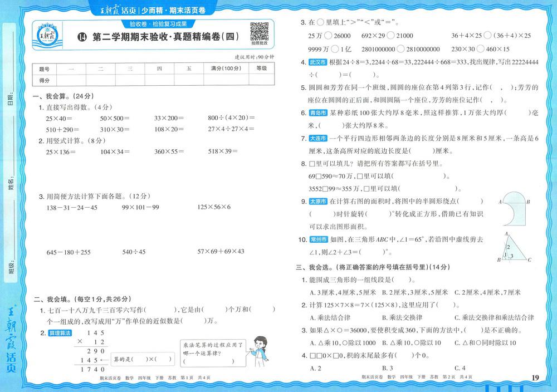Click the blue 青岛市 tag
Viewport: 557px width, 392px height.
click(318, 113)
